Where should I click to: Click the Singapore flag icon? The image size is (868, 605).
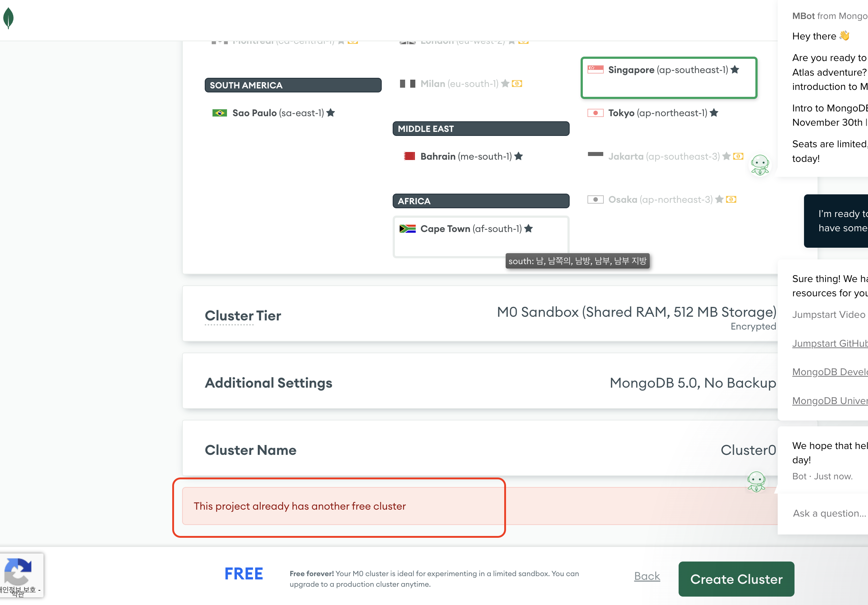596,70
